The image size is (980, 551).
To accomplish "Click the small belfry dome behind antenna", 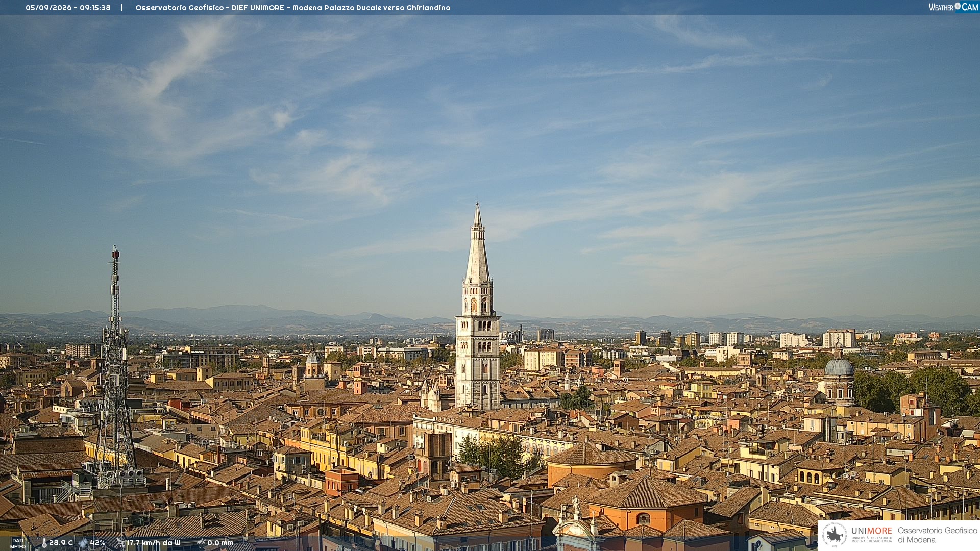I will (x=312, y=357).
